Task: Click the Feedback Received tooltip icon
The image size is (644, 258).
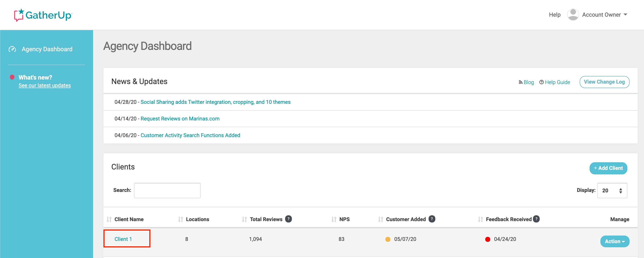Action: pyautogui.click(x=536, y=219)
